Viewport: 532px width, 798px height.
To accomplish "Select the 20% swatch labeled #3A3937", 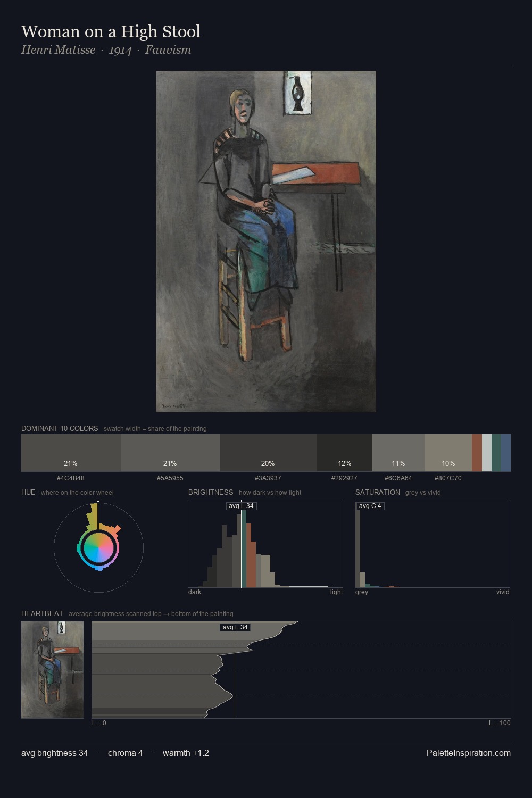I will pyautogui.click(x=268, y=453).
